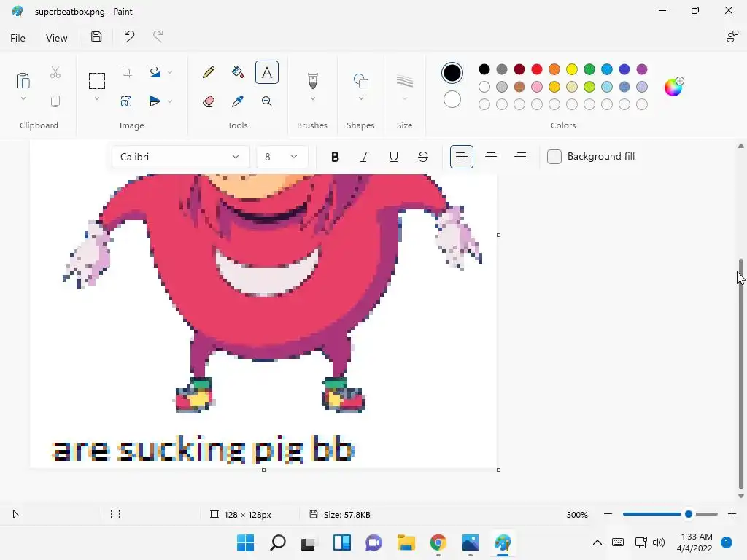Pick the orange color swatch
The image size is (747, 560).
click(554, 69)
